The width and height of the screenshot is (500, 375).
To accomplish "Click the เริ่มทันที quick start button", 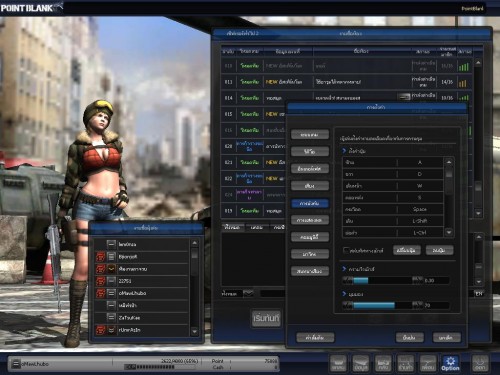I will point(266,318).
